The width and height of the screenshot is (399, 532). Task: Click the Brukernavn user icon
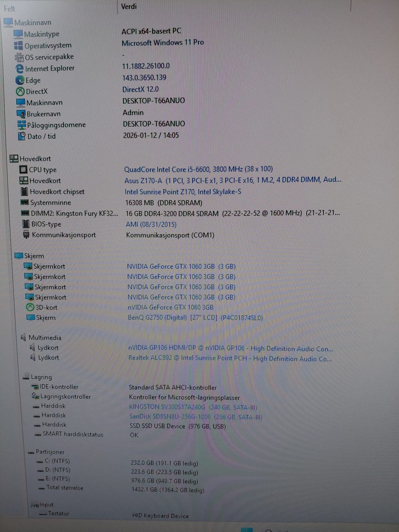21,113
